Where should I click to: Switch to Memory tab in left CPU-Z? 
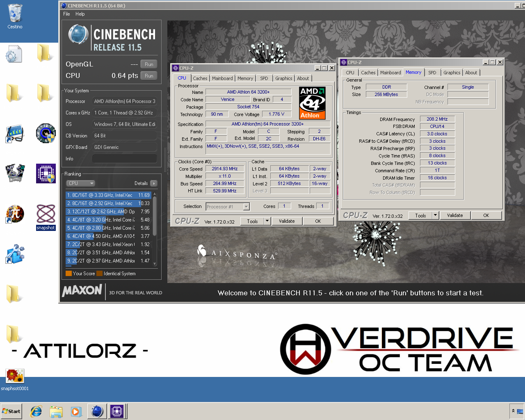click(245, 78)
